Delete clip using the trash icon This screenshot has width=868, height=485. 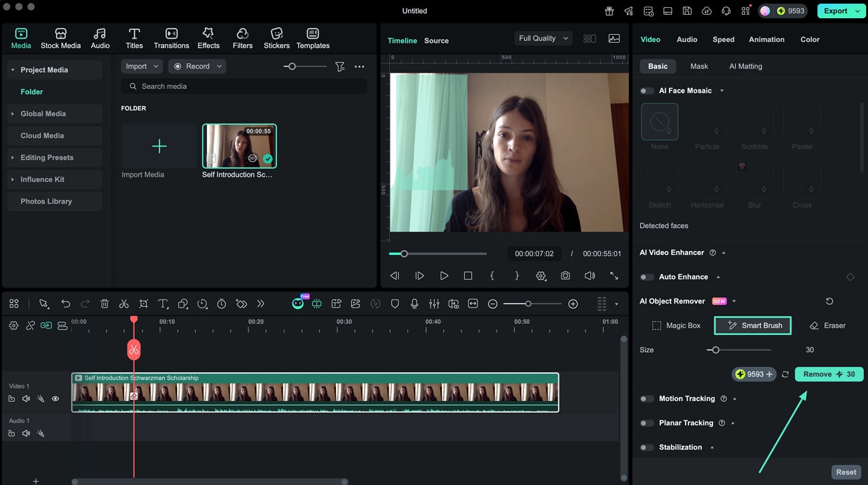(x=105, y=304)
